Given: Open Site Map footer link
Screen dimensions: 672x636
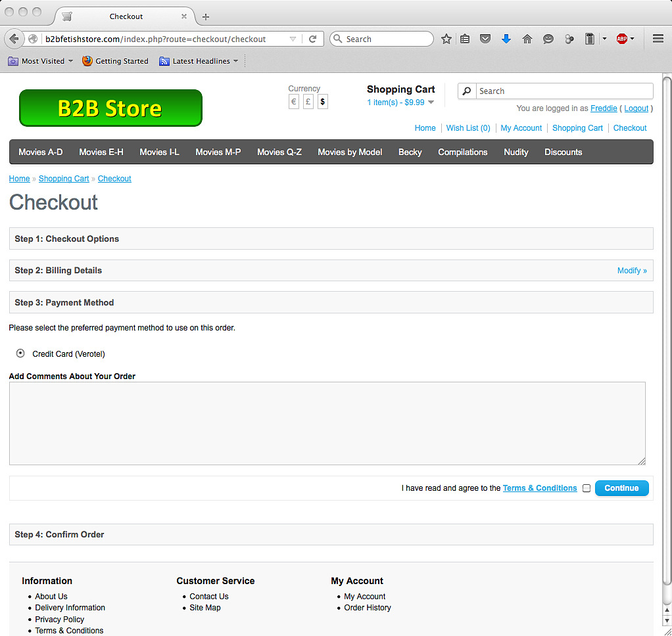Looking at the screenshot, I should click(205, 607).
